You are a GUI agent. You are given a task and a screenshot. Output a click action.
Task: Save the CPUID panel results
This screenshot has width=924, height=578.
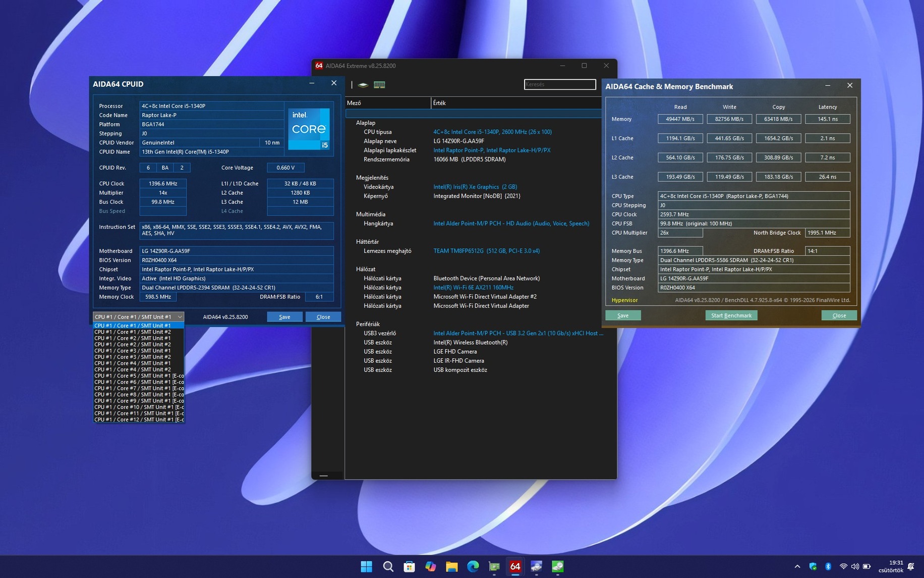point(284,317)
